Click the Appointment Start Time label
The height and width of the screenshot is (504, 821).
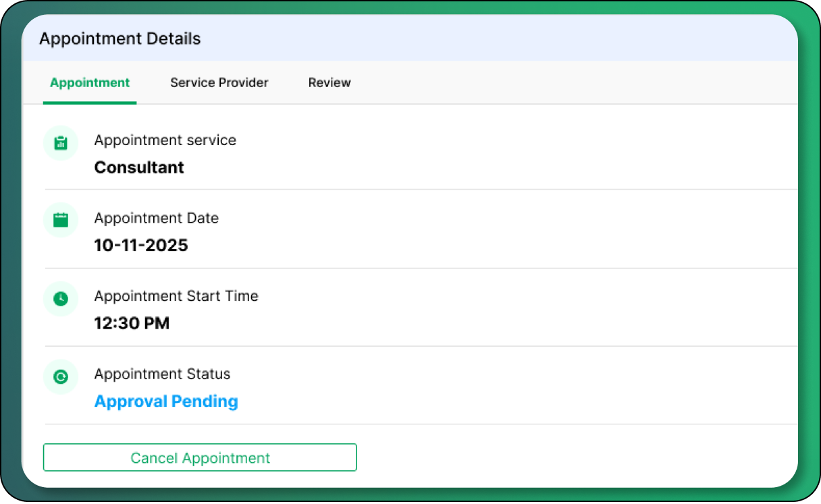pyautogui.click(x=176, y=296)
